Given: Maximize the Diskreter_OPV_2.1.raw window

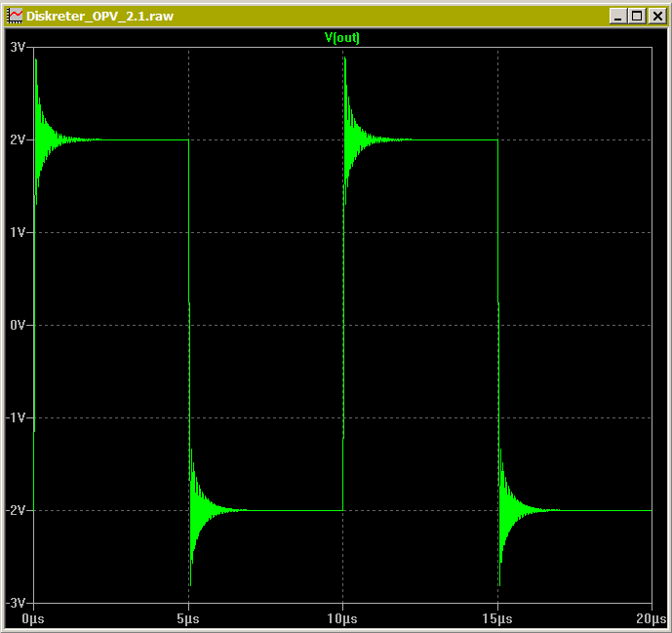Looking at the screenshot, I should pyautogui.click(x=637, y=17).
